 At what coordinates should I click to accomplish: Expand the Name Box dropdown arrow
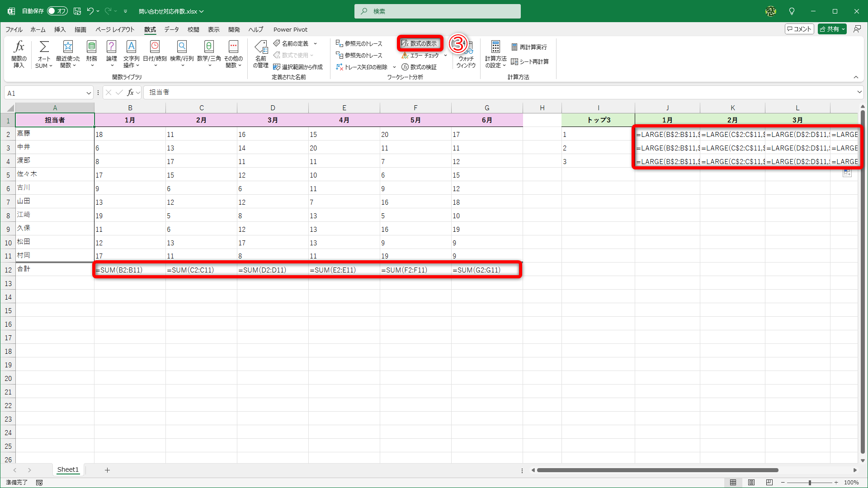pos(89,93)
